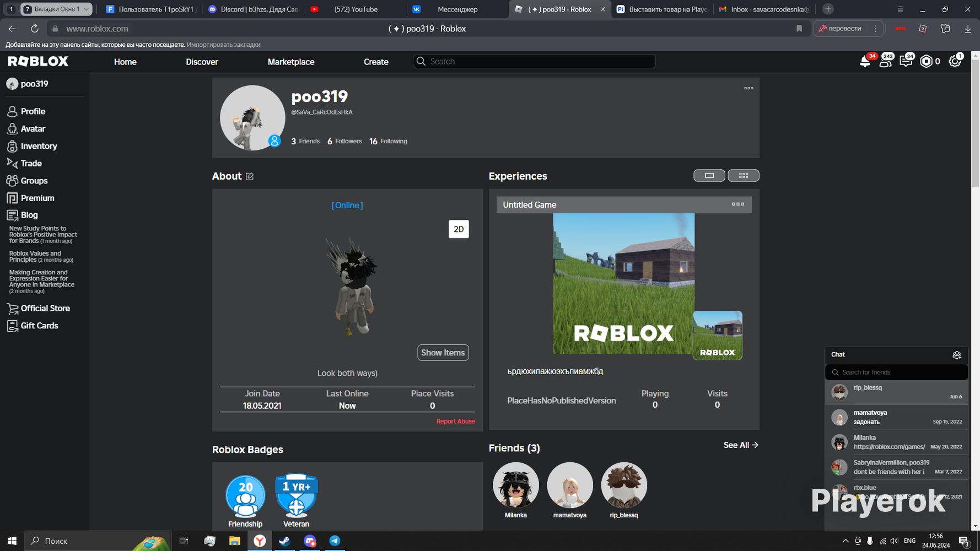Open 'Roblox Values and Principles' blog post
This screenshot has width=980, height=551.
[41, 257]
